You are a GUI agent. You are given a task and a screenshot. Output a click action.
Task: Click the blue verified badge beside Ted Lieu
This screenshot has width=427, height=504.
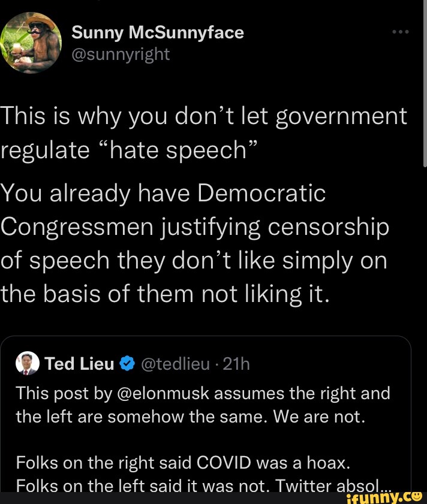click(127, 364)
